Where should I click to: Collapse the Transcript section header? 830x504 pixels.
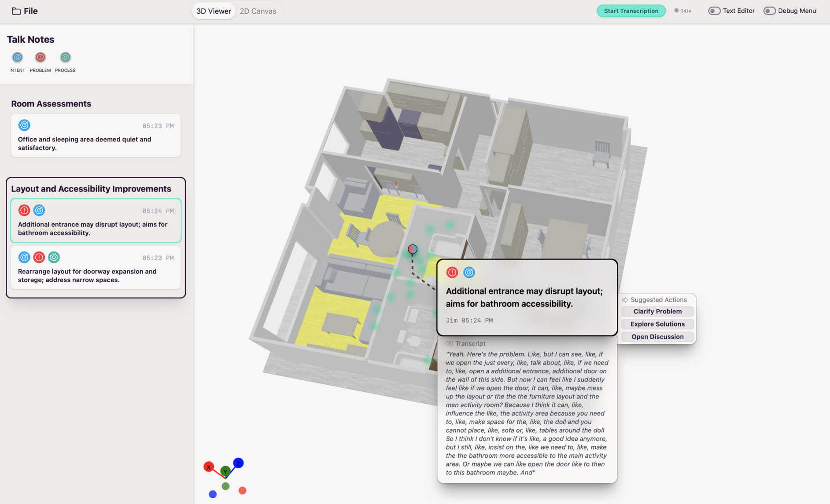[x=470, y=344]
